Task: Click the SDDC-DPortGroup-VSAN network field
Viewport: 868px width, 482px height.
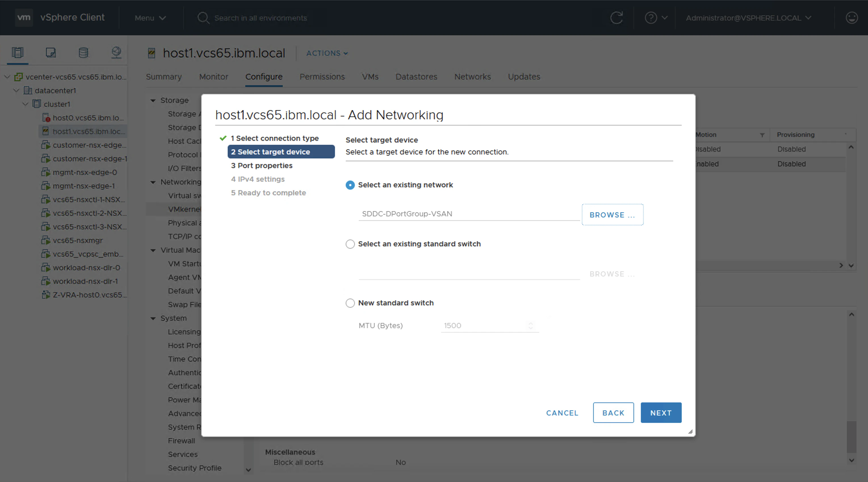Action: point(468,214)
